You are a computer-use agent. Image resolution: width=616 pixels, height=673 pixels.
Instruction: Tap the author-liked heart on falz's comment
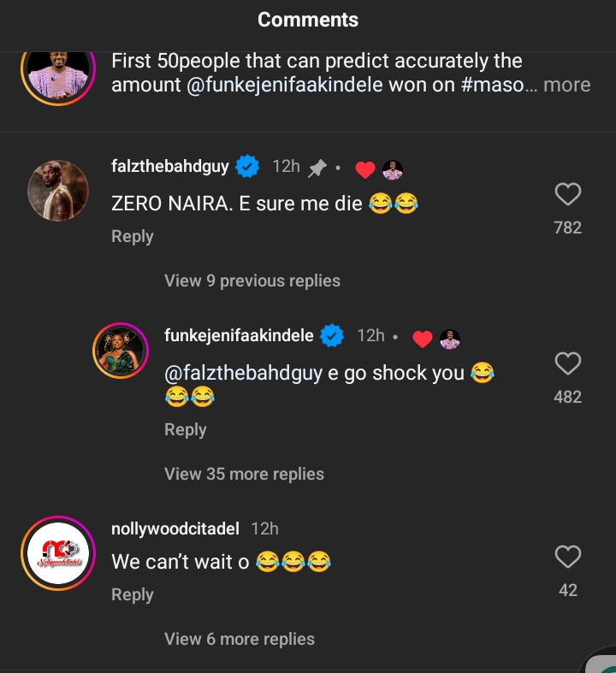pyautogui.click(x=365, y=170)
